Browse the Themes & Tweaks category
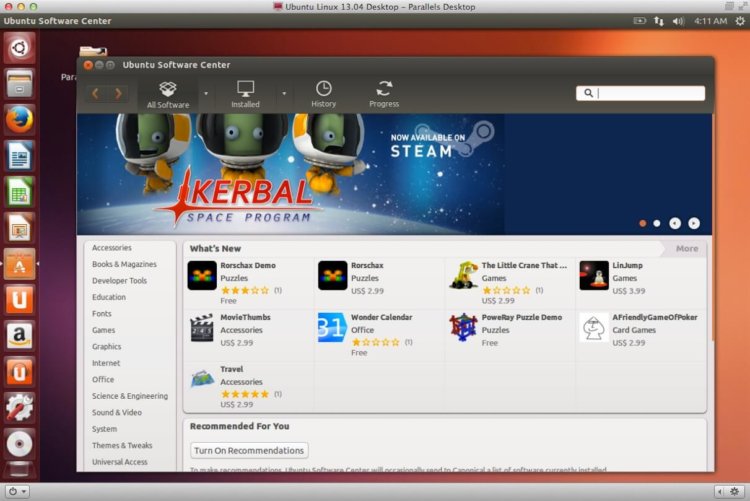The width and height of the screenshot is (750, 501). coord(122,445)
